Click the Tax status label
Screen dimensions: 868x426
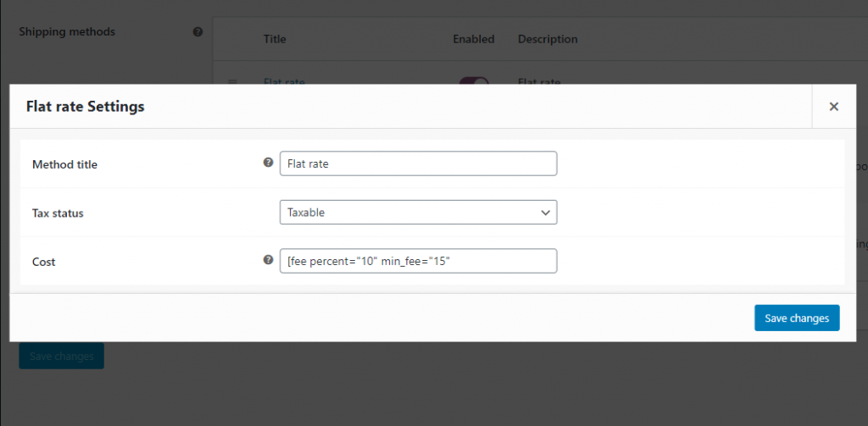(x=58, y=213)
